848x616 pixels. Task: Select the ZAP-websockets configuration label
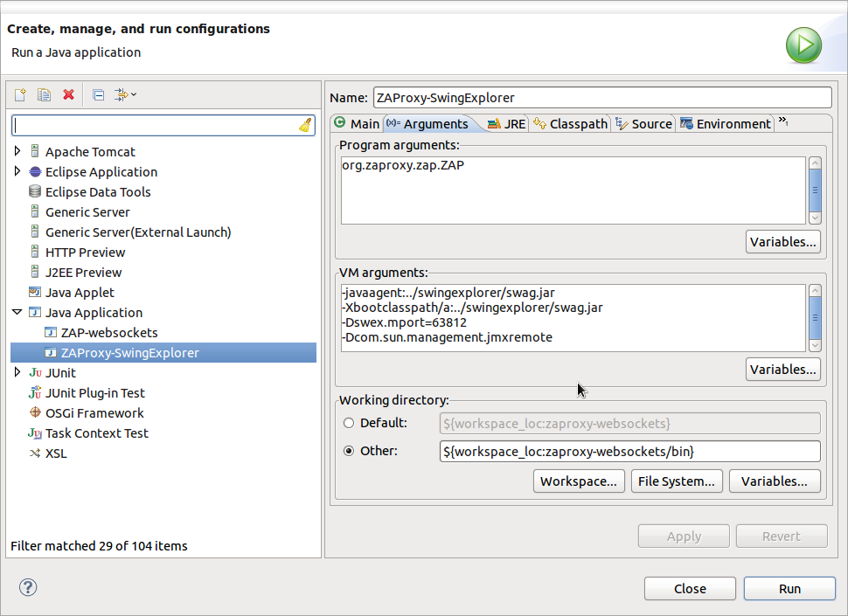point(109,332)
